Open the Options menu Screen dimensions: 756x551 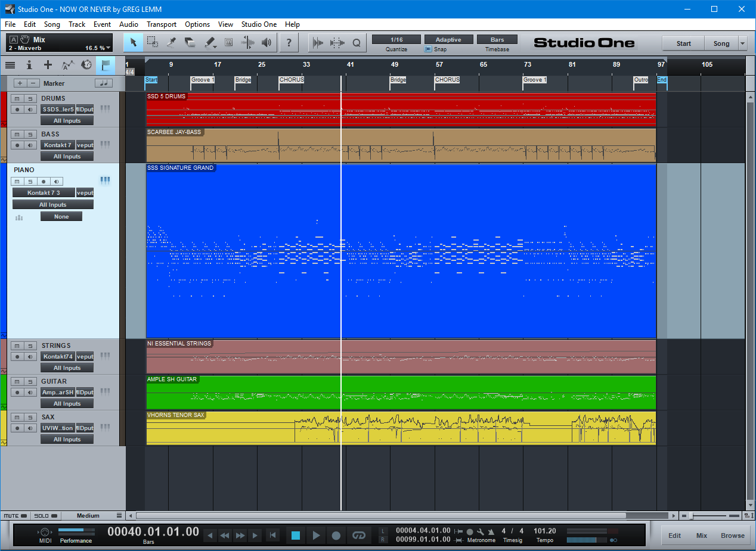(x=197, y=24)
